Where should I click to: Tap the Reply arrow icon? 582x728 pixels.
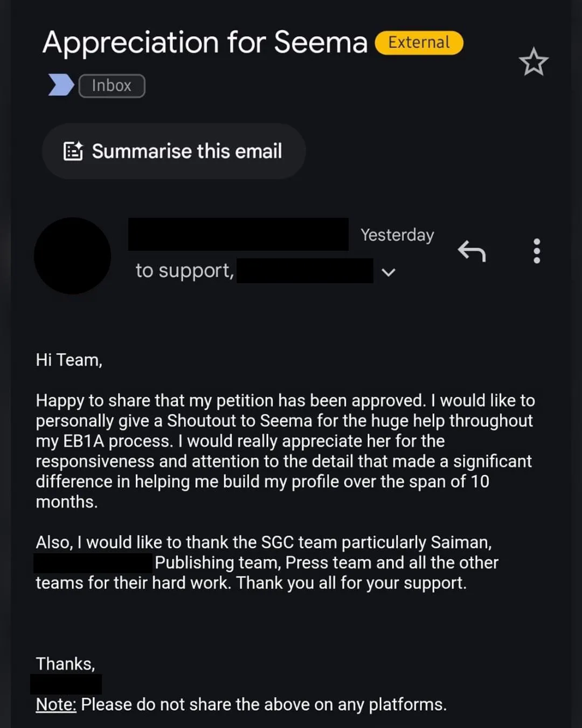pyautogui.click(x=472, y=251)
